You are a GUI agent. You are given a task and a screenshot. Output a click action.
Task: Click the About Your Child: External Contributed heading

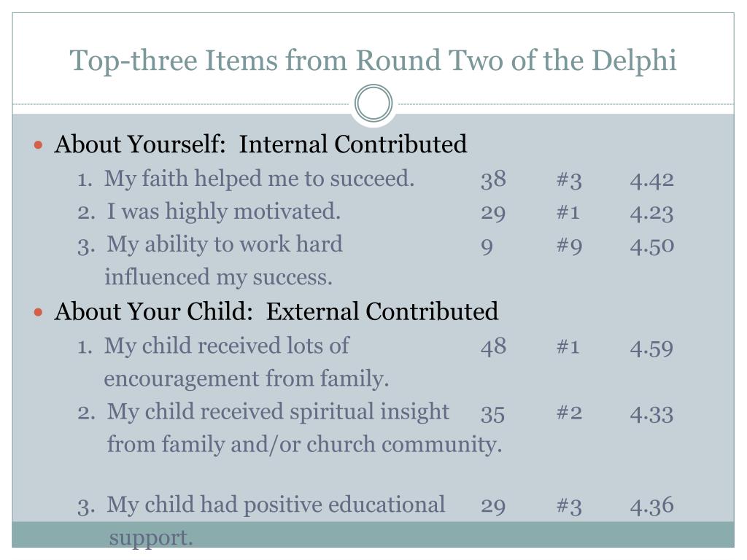pos(276,312)
